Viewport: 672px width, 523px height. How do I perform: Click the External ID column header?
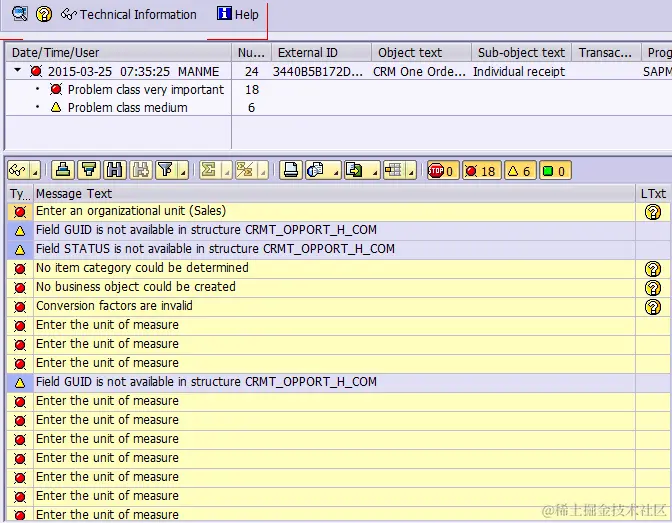click(322, 52)
